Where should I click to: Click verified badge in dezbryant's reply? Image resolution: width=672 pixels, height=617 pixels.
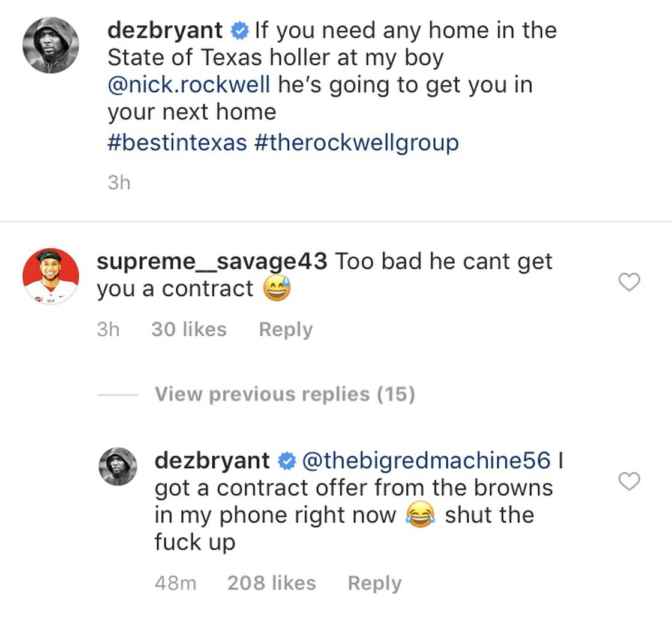(x=287, y=461)
